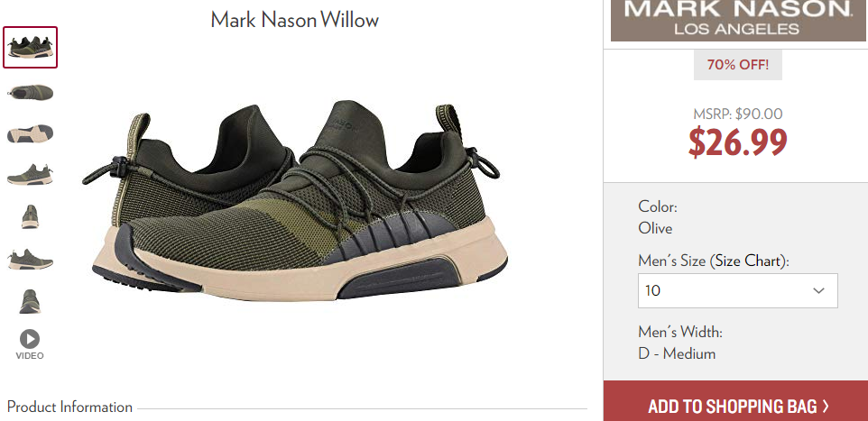Select the Mark Nason Willow title

(294, 21)
